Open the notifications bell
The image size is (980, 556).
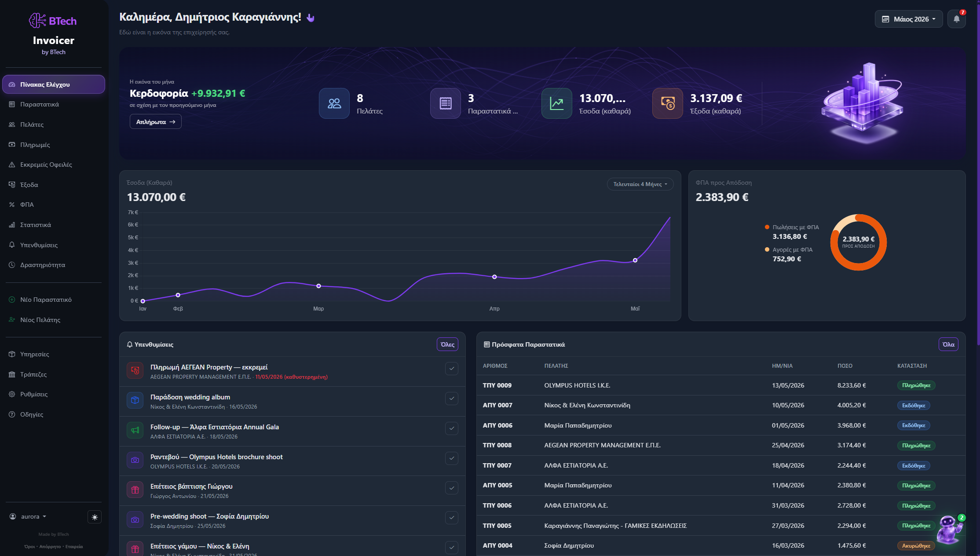(956, 19)
